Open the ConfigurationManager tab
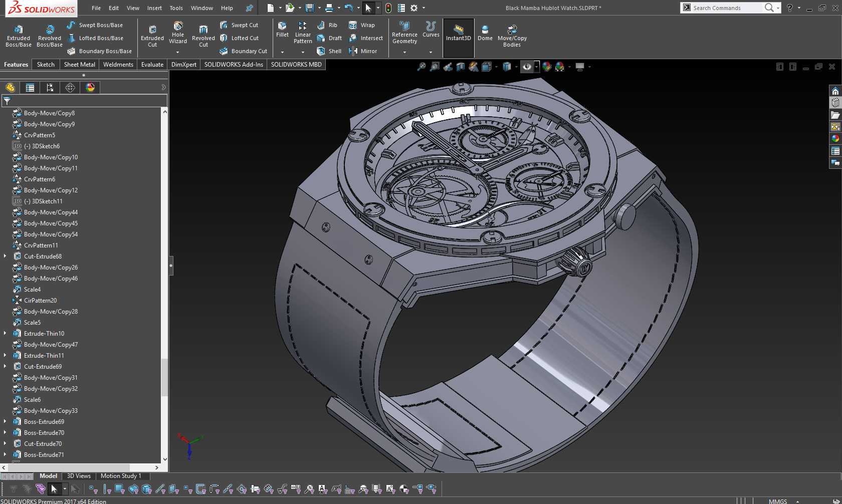 click(50, 88)
